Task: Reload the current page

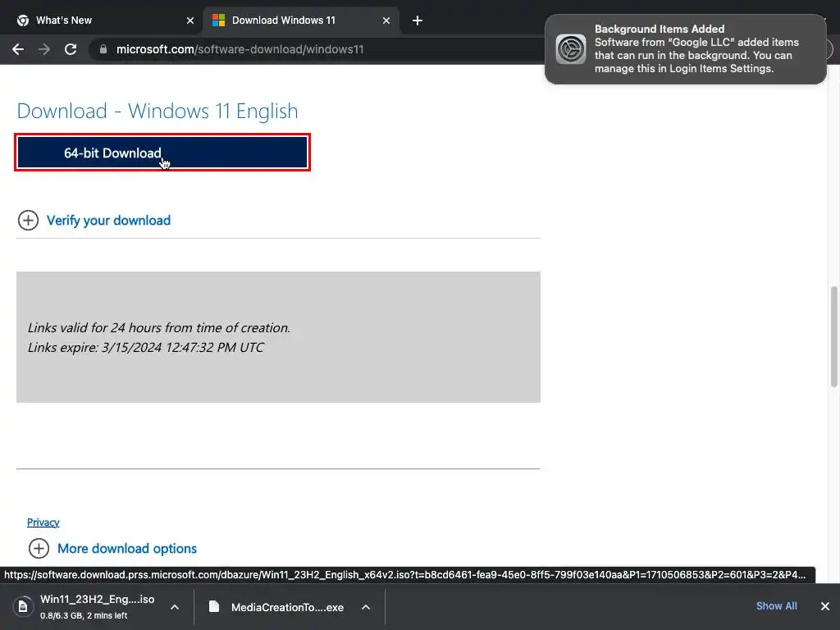Action: coord(71,49)
